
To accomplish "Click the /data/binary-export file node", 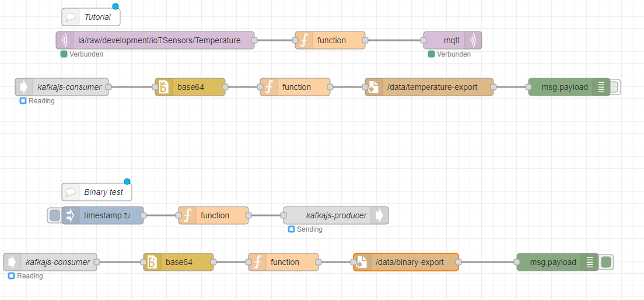I will pos(409,262).
